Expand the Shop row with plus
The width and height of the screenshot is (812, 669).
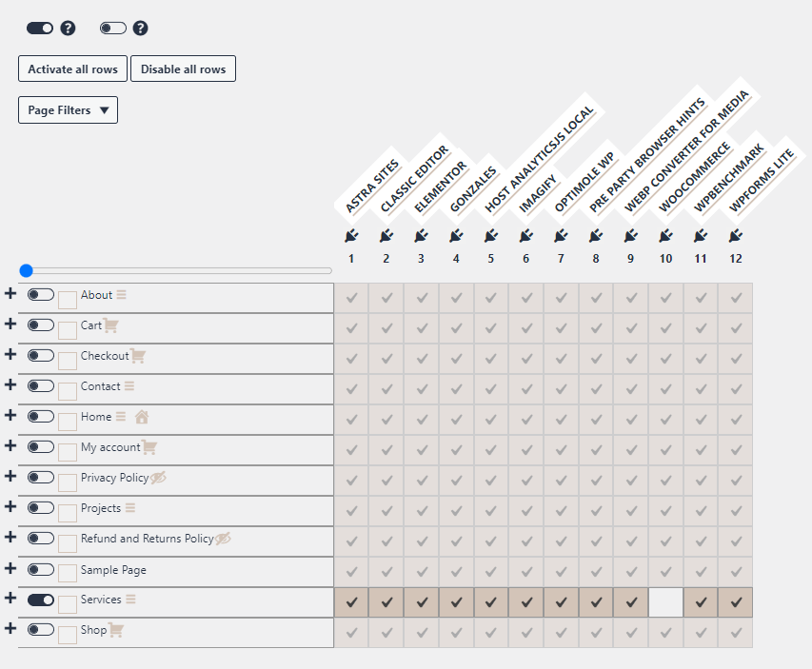[10, 629]
